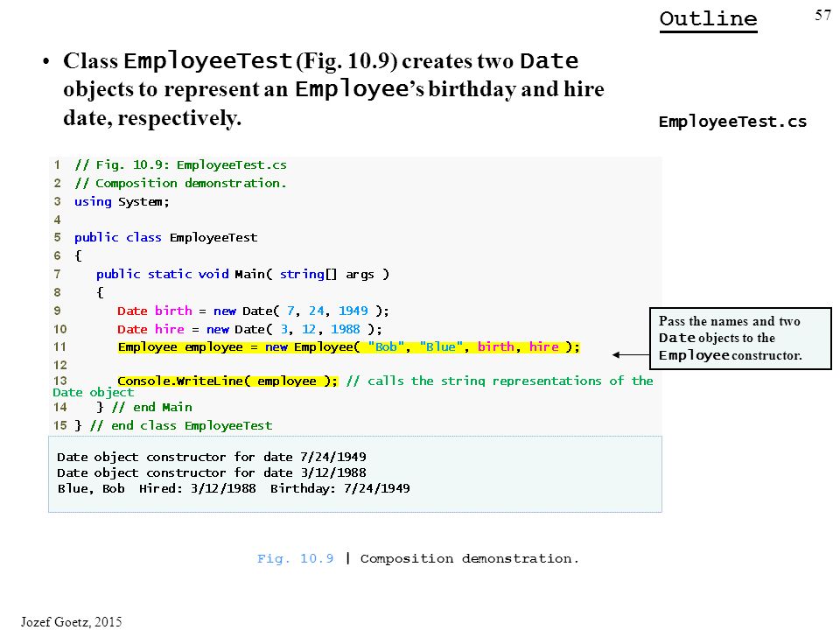Viewport: 840px width, 630px height.
Task: Click the 'Date hire = new Date' line
Action: point(249,329)
